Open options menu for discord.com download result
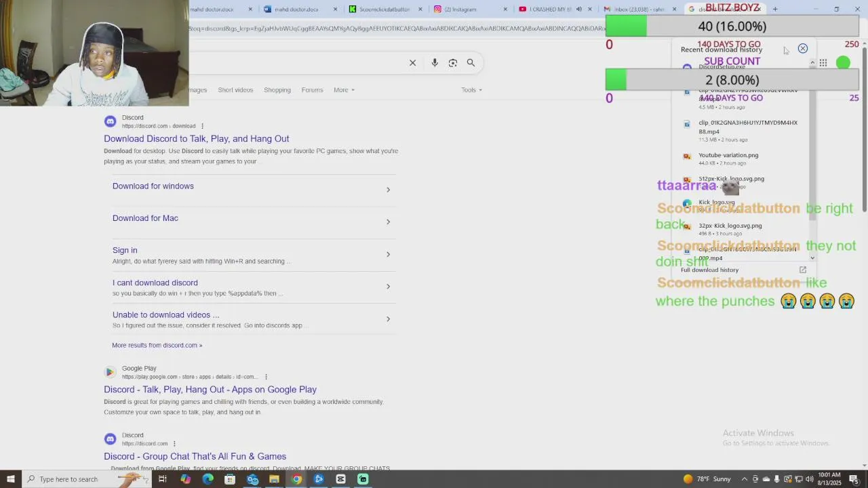The height and width of the screenshot is (488, 868). coord(202,126)
